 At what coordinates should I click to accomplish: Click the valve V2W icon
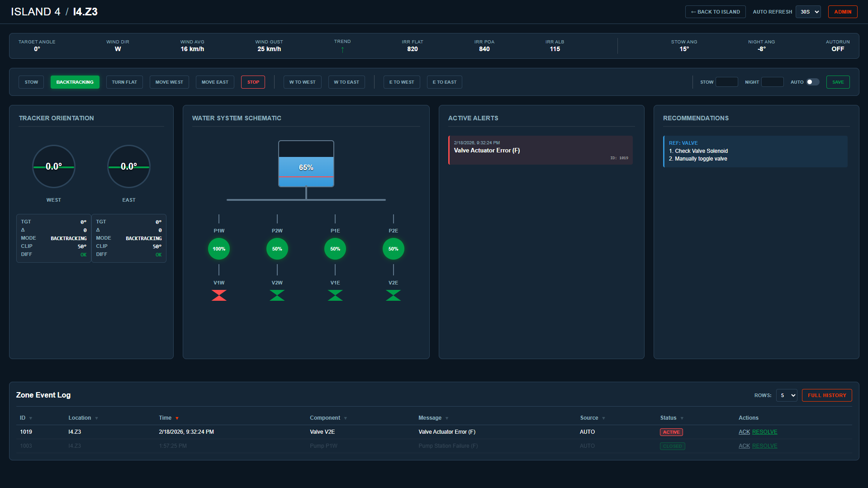click(277, 295)
